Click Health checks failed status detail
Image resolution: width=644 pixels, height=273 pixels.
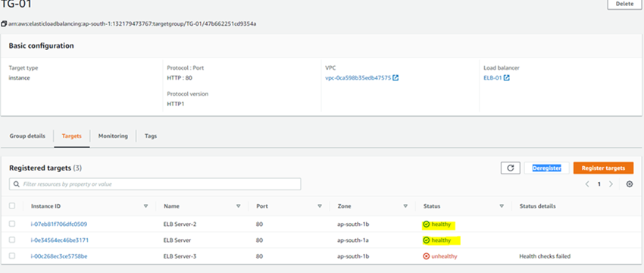click(545, 256)
